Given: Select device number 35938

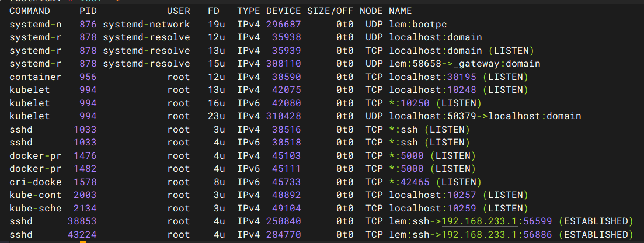Looking at the screenshot, I should (x=286, y=37).
